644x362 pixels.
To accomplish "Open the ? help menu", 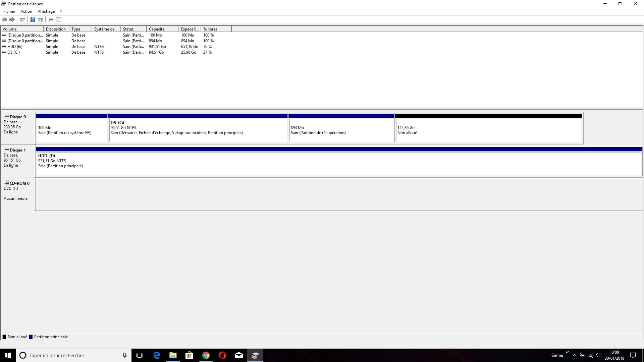I will coord(61,11).
